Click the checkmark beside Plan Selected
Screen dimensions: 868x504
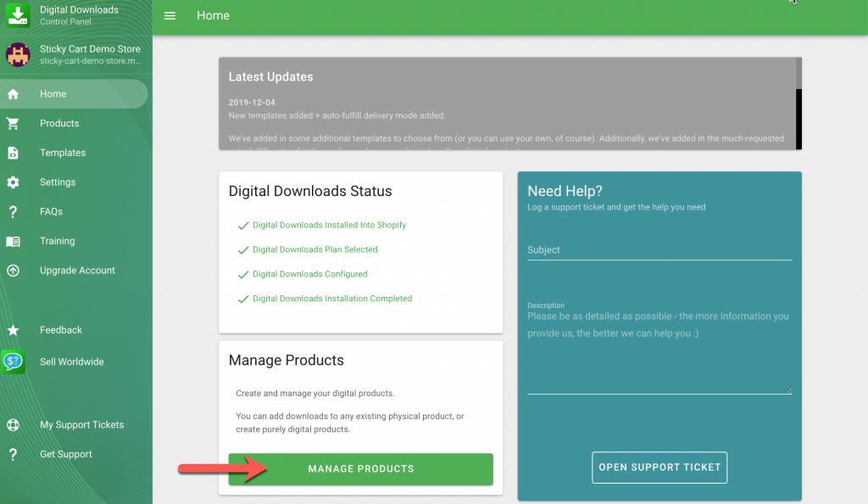tap(243, 250)
